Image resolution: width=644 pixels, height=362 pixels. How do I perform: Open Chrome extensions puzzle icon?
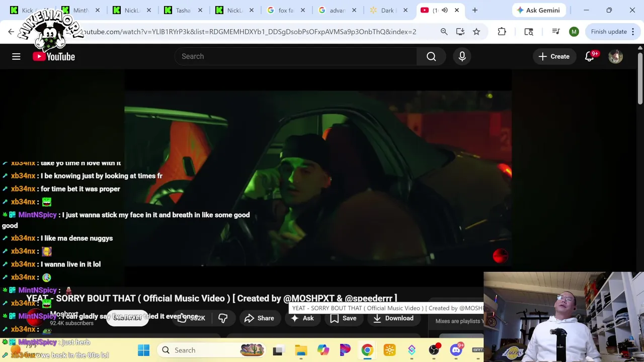(x=502, y=32)
